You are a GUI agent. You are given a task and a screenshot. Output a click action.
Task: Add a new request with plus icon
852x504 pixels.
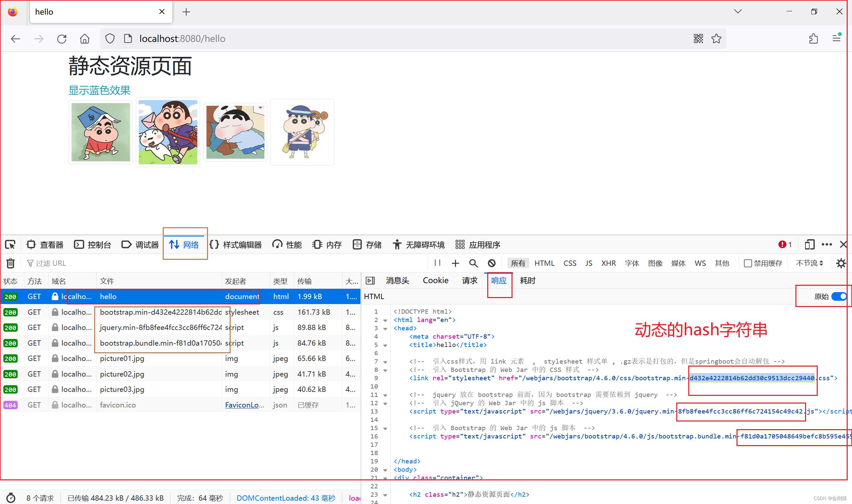click(x=455, y=263)
